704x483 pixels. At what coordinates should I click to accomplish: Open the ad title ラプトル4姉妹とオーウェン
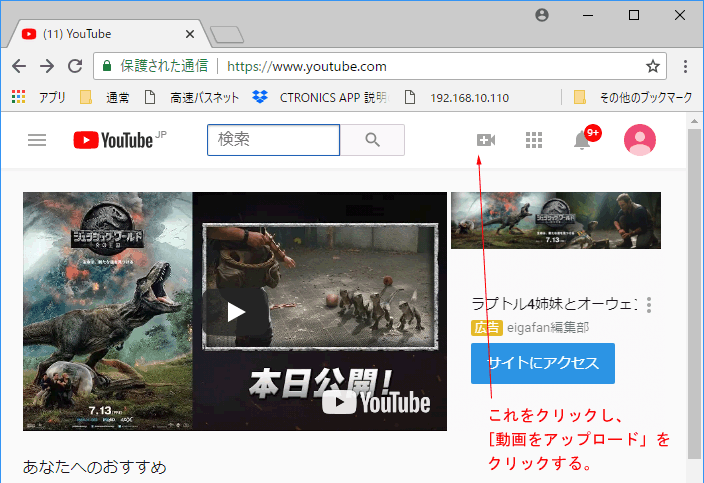(554, 304)
